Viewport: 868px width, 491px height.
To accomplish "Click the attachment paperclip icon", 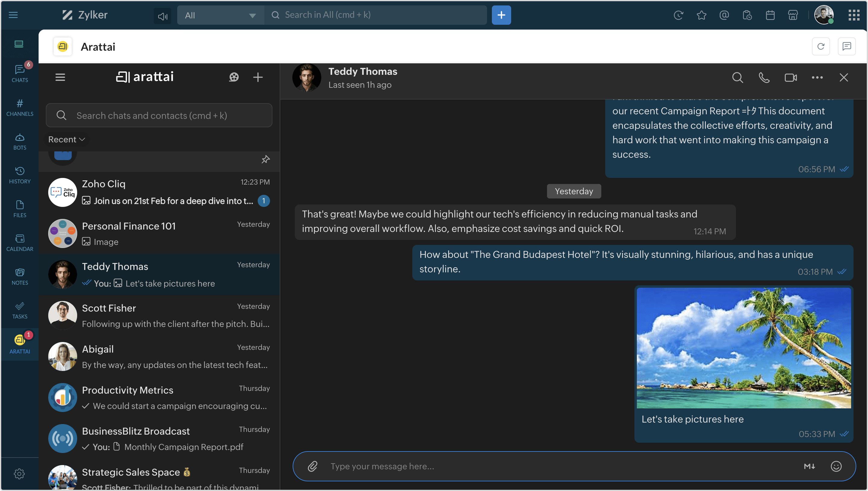I will (x=312, y=466).
